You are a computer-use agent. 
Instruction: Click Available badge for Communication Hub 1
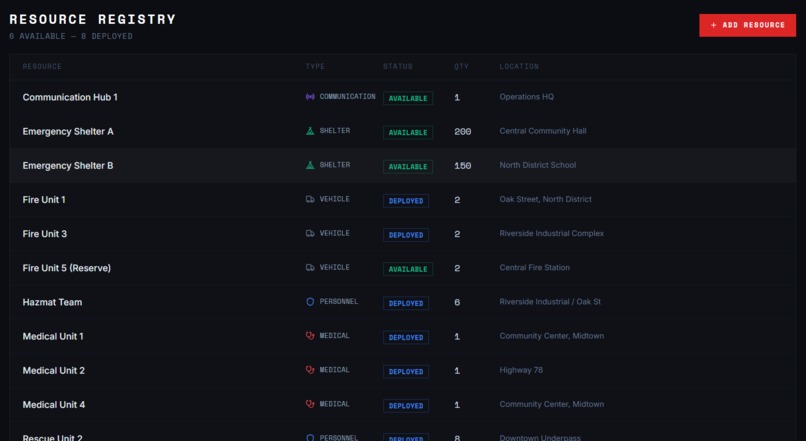coord(408,98)
